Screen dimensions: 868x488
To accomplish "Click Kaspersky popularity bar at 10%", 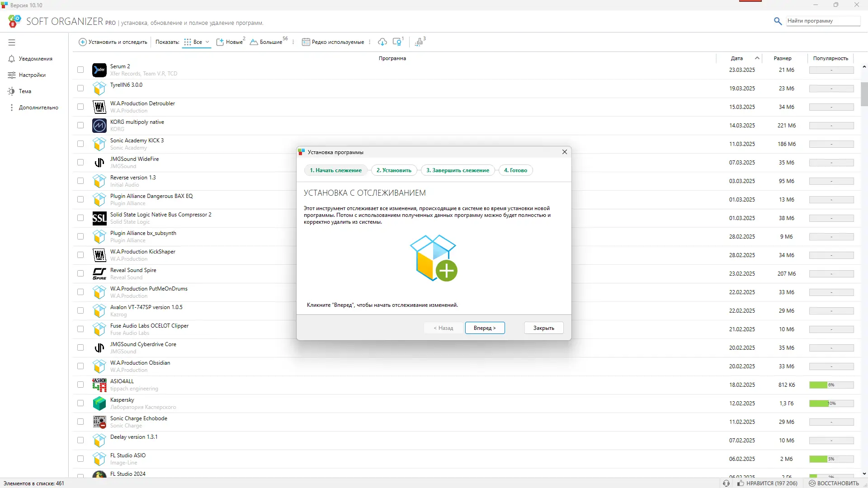I will coord(831,404).
